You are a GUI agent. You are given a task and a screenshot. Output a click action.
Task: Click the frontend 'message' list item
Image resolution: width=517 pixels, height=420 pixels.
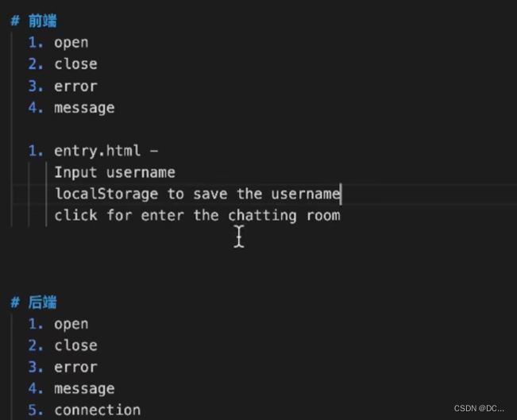tap(84, 108)
